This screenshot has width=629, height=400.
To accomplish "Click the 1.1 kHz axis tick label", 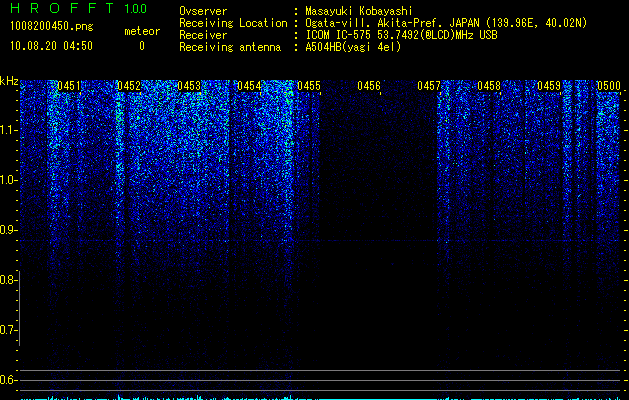I will tap(8, 130).
